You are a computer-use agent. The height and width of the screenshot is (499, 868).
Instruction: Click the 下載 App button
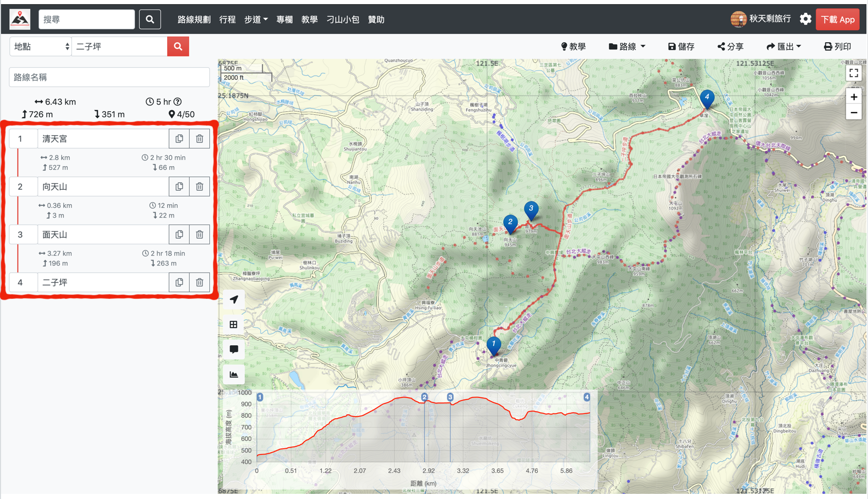tap(838, 20)
